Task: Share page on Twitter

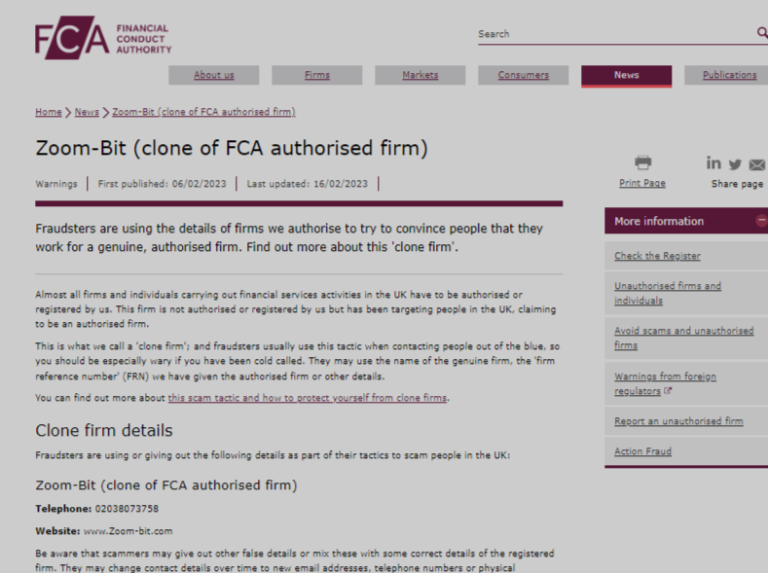Action: [735, 164]
